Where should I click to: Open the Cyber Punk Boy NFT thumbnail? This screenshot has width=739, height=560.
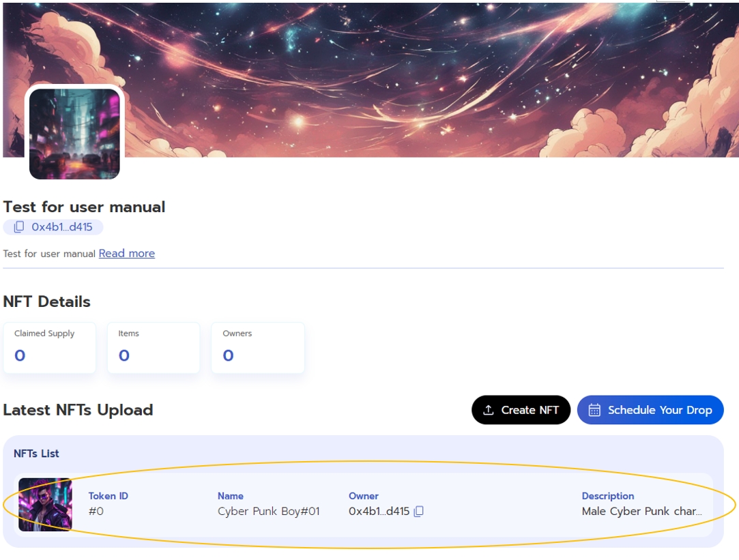click(45, 504)
